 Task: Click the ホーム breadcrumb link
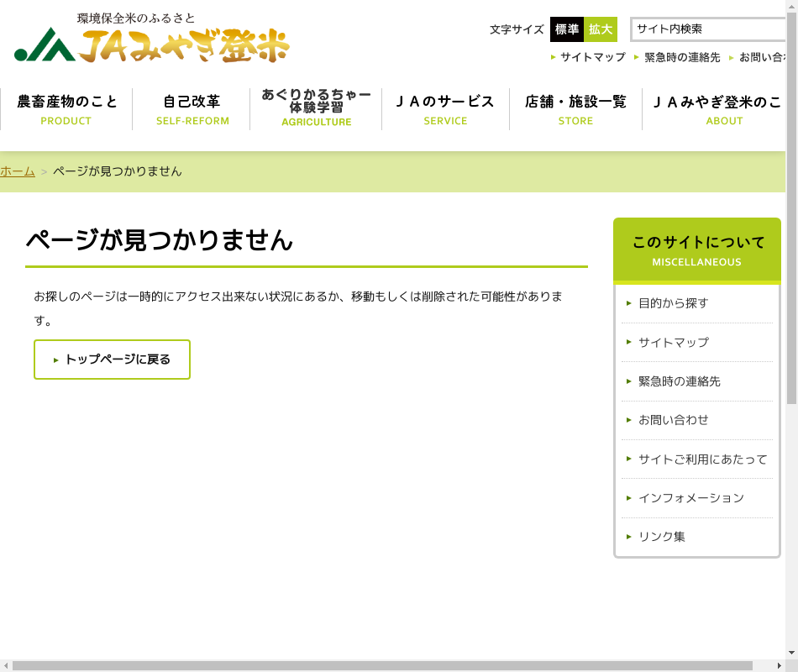[18, 171]
